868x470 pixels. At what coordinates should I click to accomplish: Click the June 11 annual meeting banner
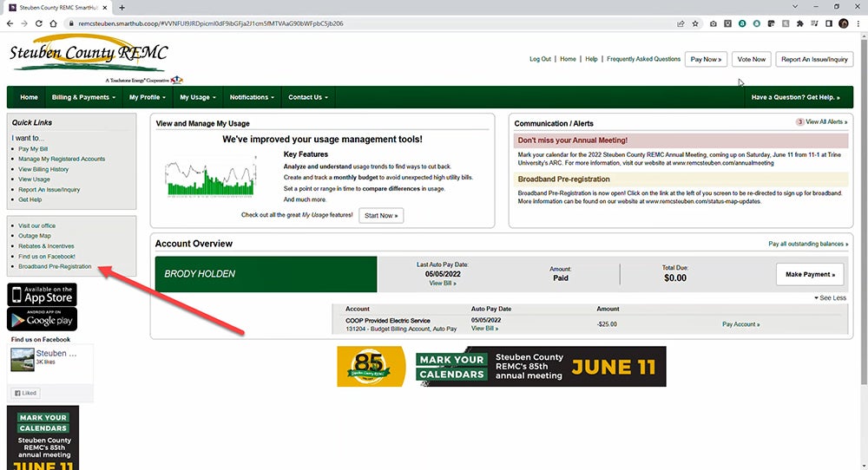coord(541,366)
